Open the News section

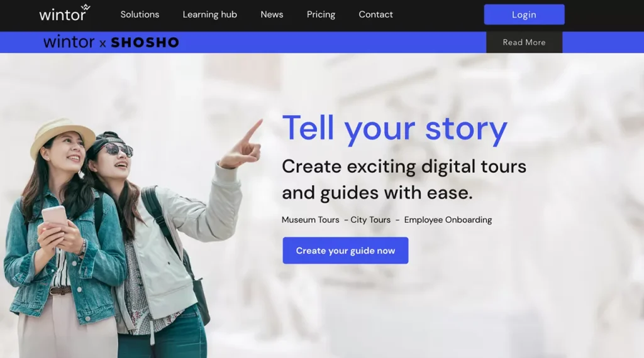pyautogui.click(x=272, y=14)
